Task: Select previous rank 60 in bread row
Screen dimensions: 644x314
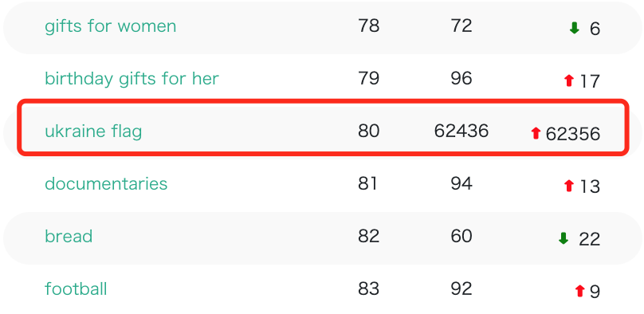Action: 461,236
